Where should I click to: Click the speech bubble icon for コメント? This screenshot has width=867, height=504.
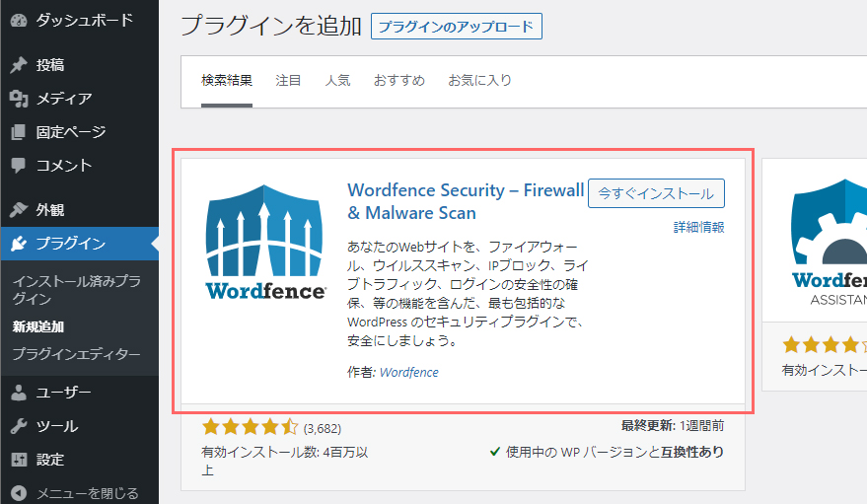tap(19, 166)
